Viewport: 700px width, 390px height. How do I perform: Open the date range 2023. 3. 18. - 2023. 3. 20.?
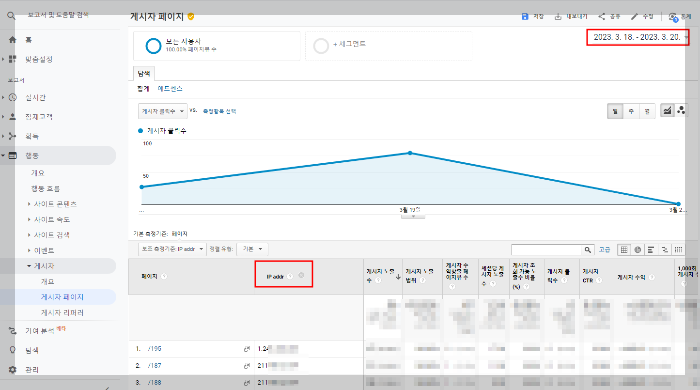coord(638,37)
